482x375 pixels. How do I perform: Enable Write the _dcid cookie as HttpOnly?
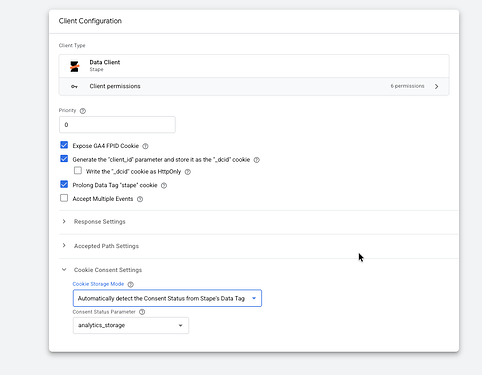[78, 171]
